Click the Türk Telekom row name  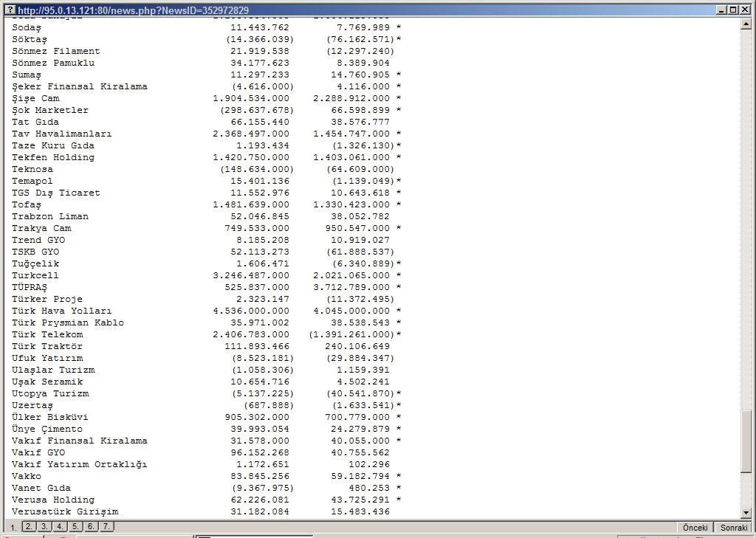[x=47, y=334]
